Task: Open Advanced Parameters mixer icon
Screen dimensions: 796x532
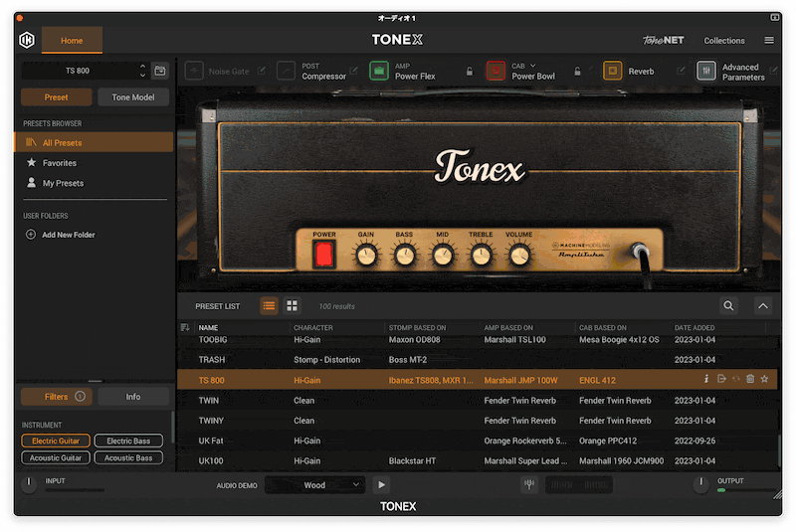Action: 706,71
